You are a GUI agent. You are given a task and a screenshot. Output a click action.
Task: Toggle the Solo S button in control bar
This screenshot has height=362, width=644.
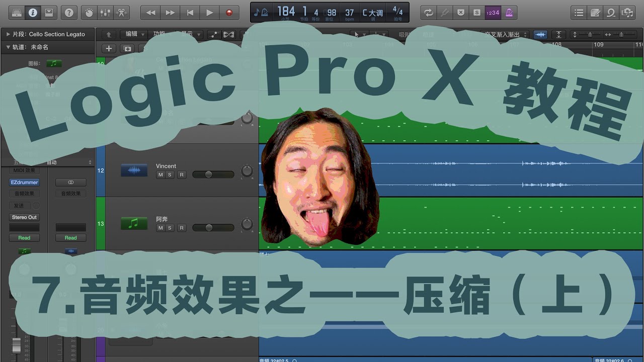pyautogui.click(x=476, y=13)
